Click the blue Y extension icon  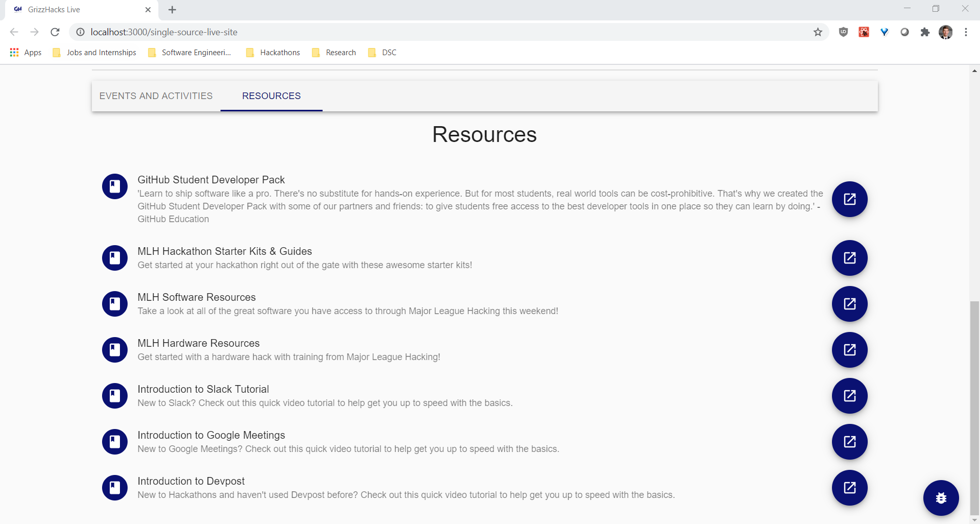tap(884, 32)
